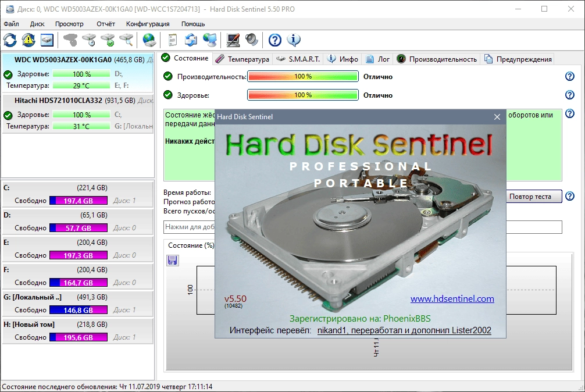
Task: Close the Hard Disk Sentinel splash dialog
Action: (x=497, y=117)
